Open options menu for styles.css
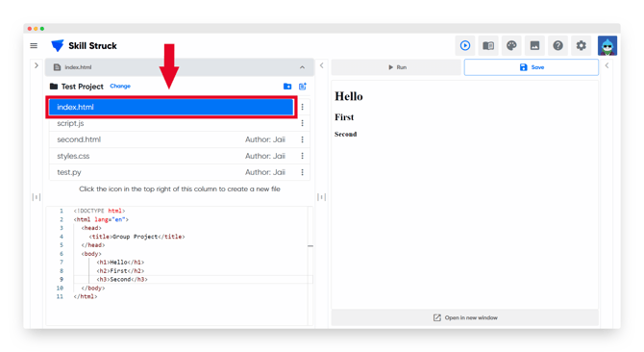644x352 pixels. 302,156
